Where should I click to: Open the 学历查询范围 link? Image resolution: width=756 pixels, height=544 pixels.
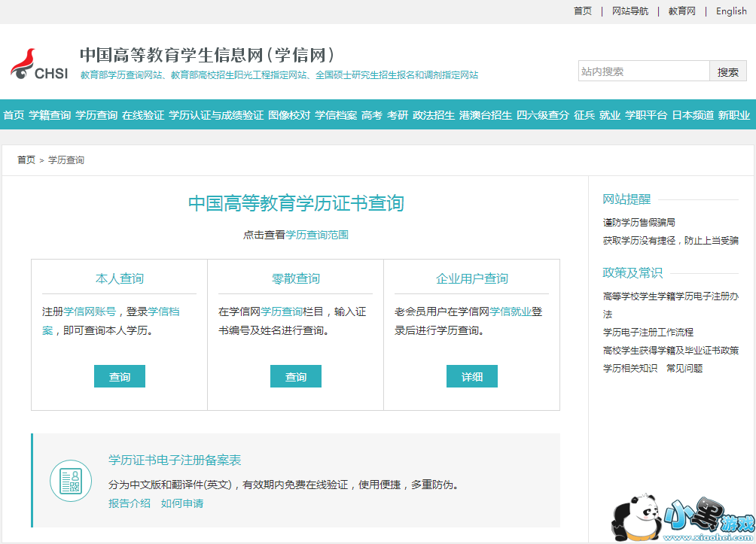click(317, 235)
